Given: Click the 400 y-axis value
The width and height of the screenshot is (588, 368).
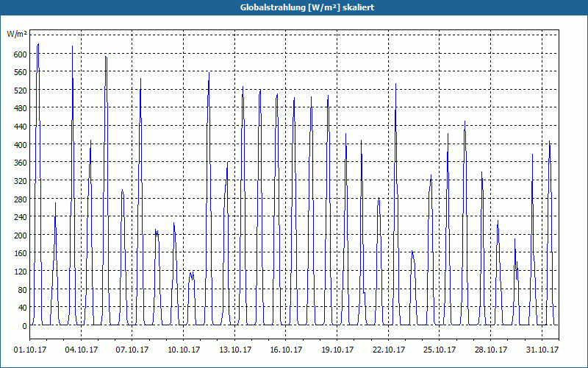Looking at the screenshot, I should pyautogui.click(x=20, y=145).
